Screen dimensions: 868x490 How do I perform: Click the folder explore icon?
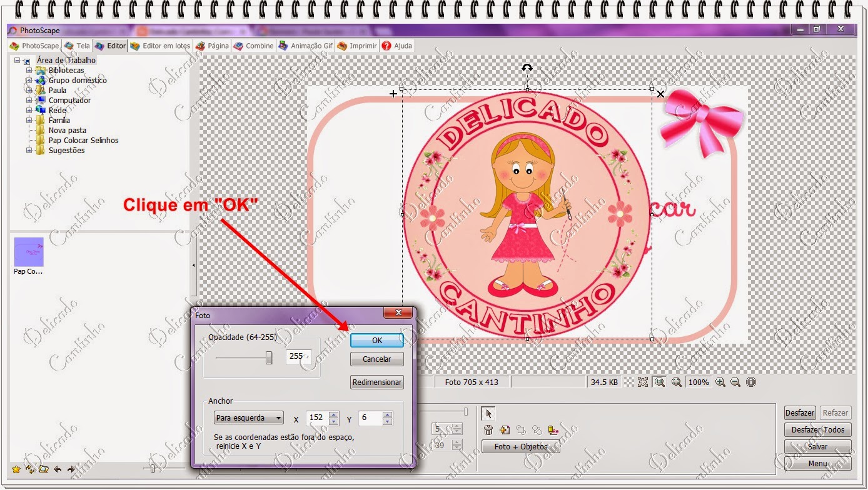[43, 469]
